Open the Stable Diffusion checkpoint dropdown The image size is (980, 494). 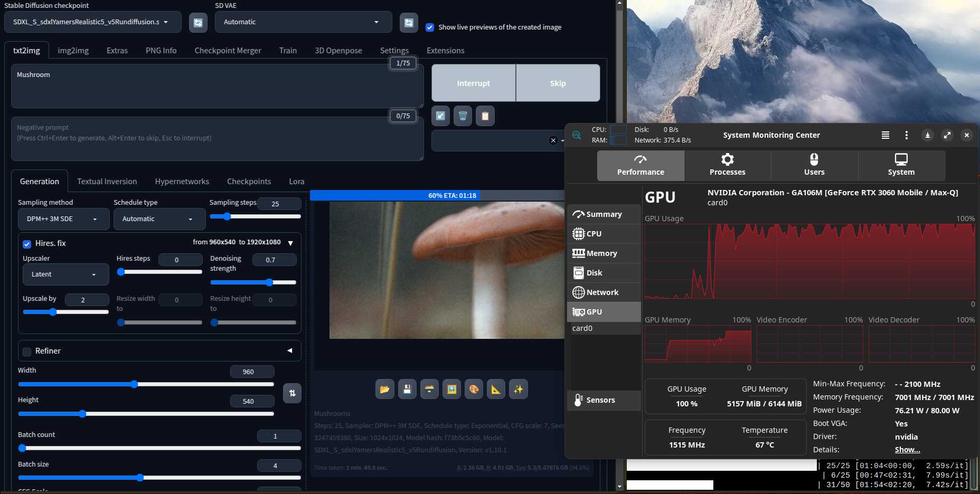(x=93, y=22)
